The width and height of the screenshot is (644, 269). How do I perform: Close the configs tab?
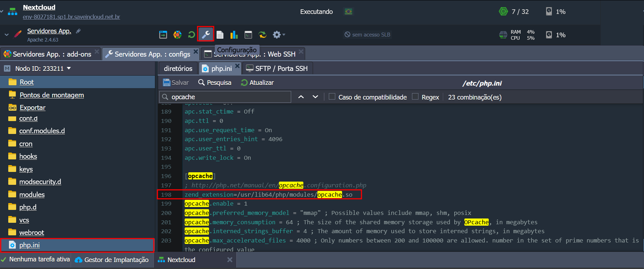196,52
